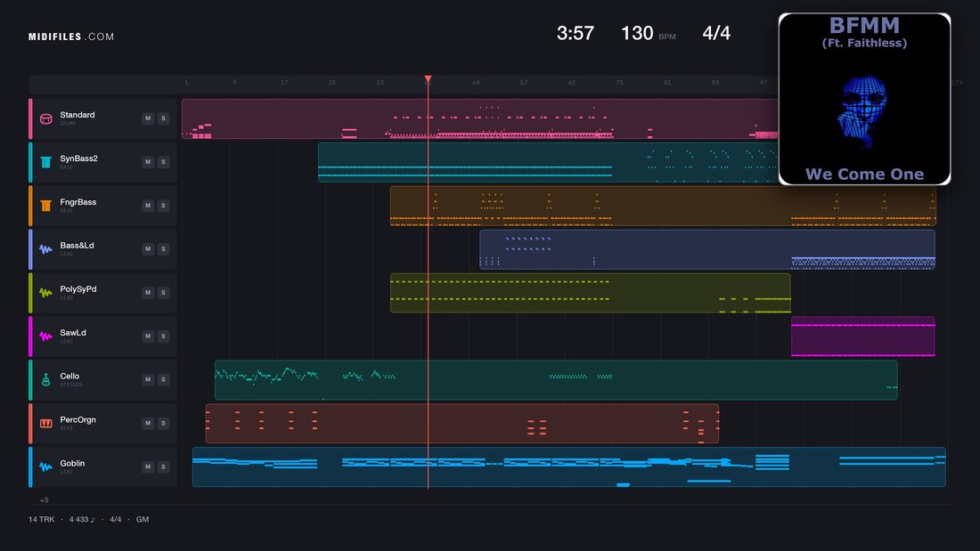Solo the Cello track
Screen dimensions: 980x551
pos(163,379)
